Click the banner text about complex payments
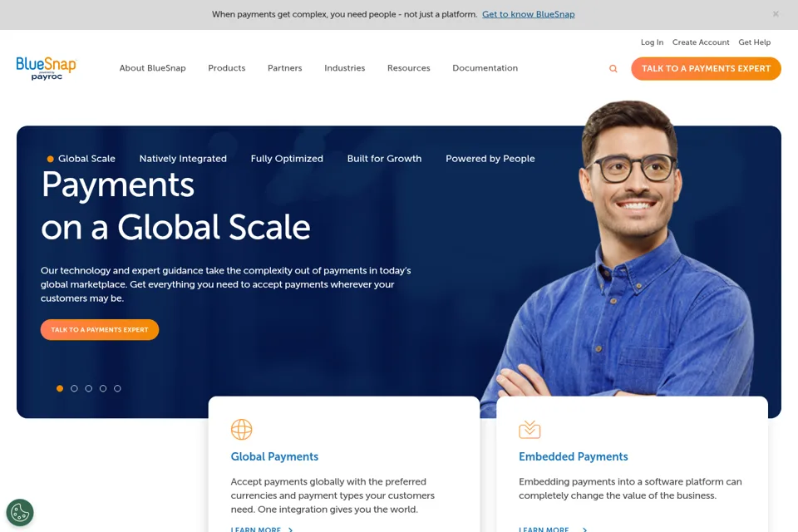The height and width of the screenshot is (532, 798). pyautogui.click(x=344, y=14)
